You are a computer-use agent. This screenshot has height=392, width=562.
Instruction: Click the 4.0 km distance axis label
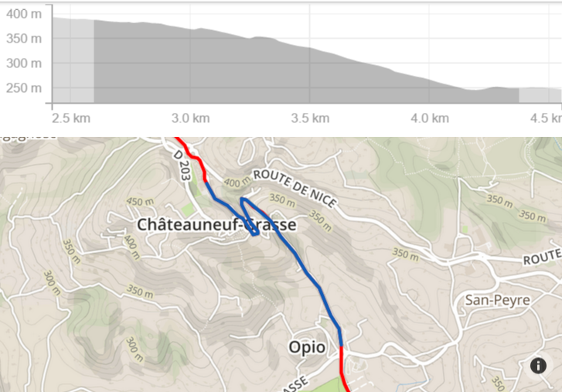point(429,118)
